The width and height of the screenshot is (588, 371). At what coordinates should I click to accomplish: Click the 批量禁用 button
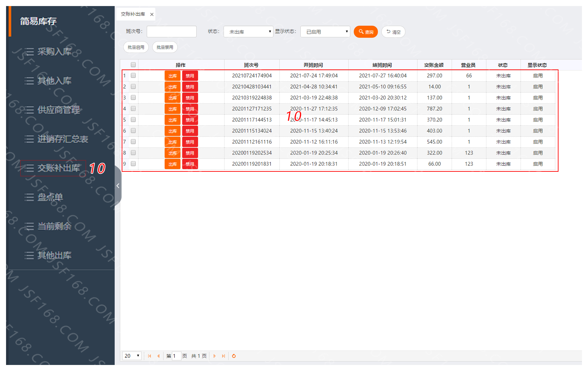tap(165, 47)
